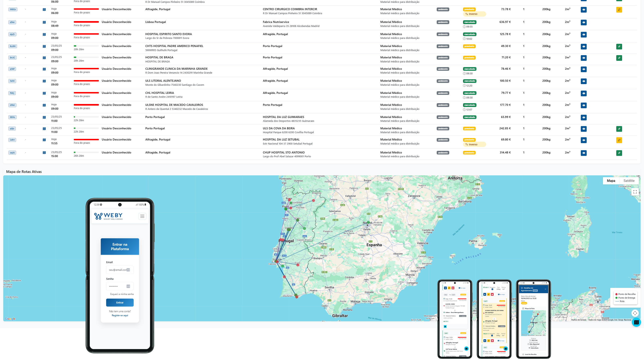Click the CHUP HOSPITAL STO ANTONIO destination
This screenshot has height=359, width=644.
coord(284,152)
